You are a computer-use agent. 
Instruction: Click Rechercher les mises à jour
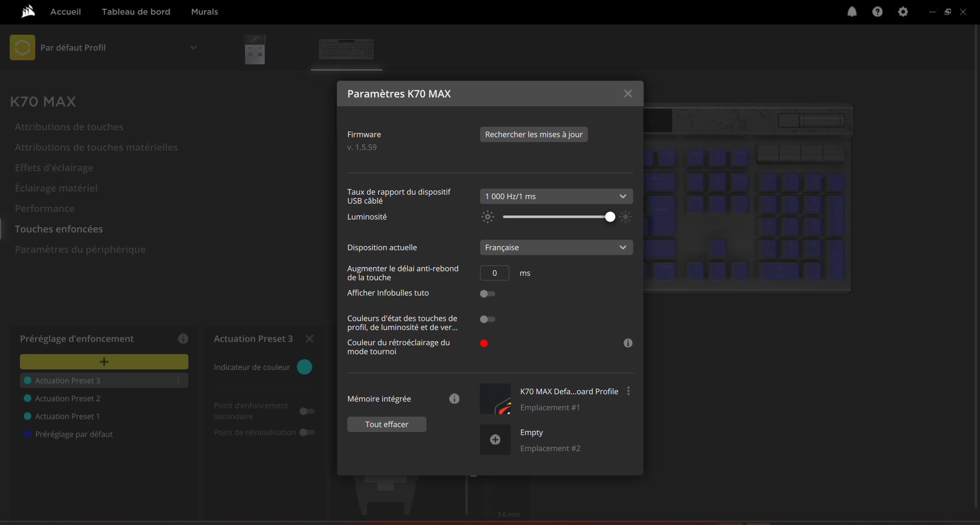point(534,134)
